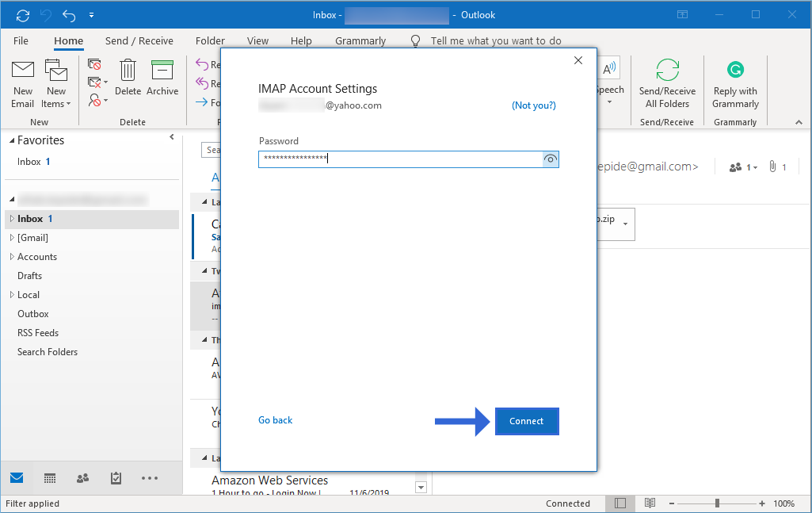
Task: Click the (Not you?) link
Action: (533, 105)
